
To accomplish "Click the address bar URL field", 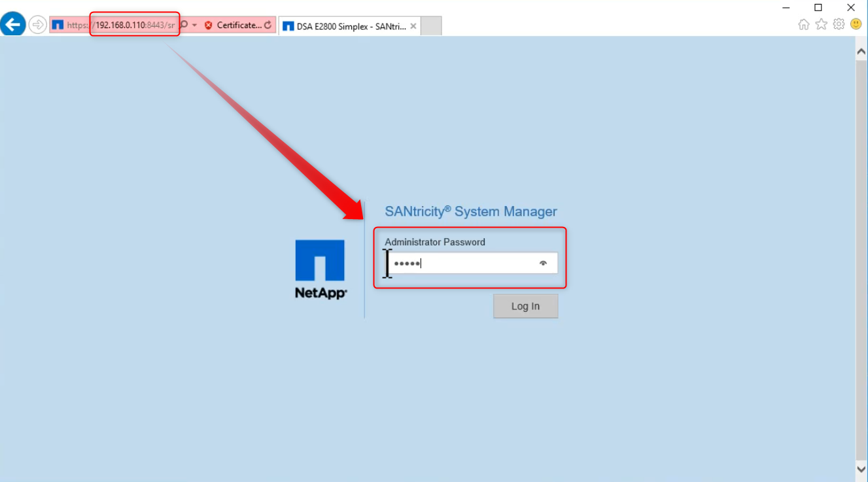I will (121, 25).
